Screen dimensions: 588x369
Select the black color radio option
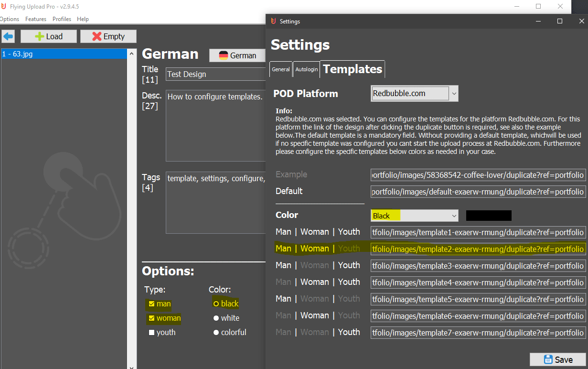pyautogui.click(x=216, y=304)
